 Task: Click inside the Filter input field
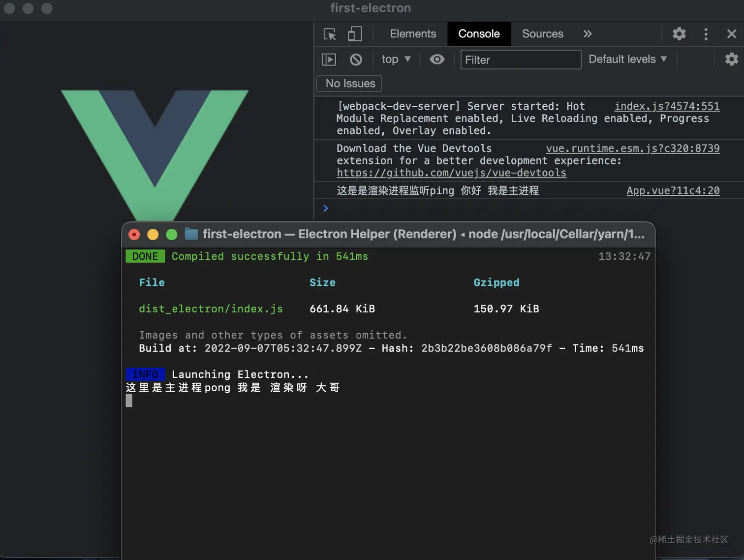pos(520,60)
